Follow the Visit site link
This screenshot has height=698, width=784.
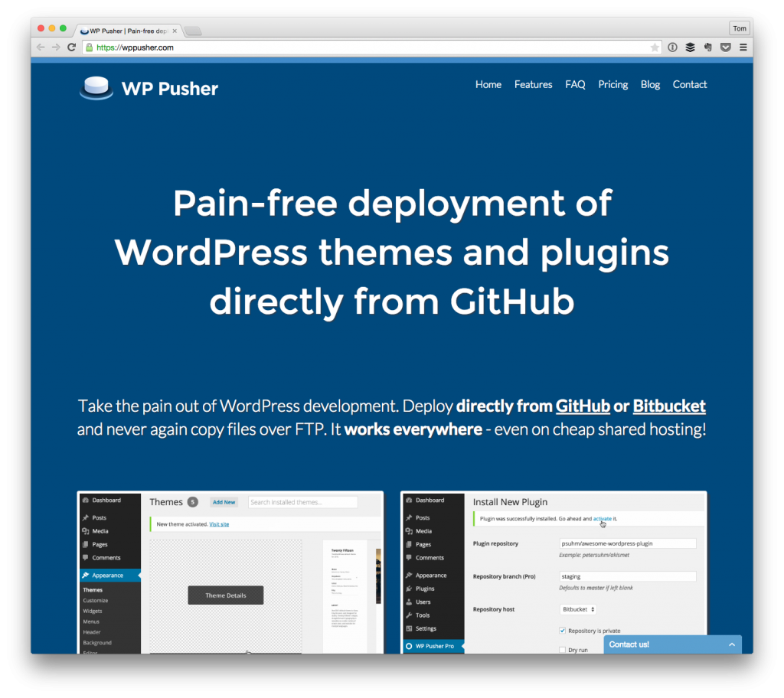click(x=219, y=524)
